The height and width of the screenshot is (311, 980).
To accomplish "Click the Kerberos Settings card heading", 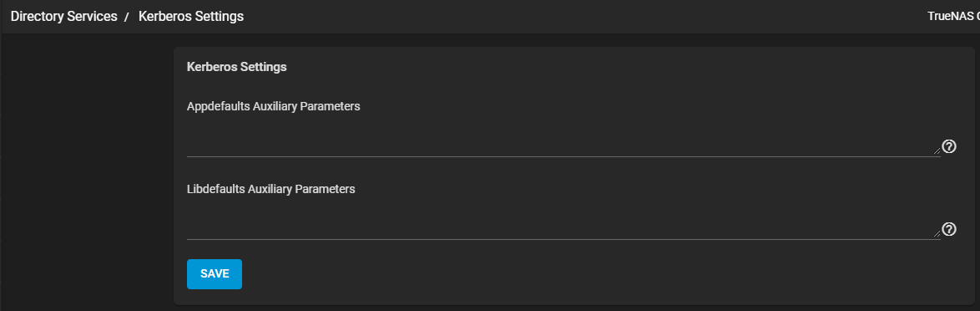I will coord(237,67).
